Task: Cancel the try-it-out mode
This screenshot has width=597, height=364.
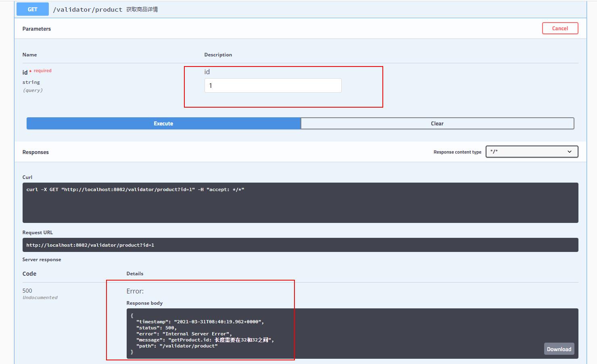Action: (x=560, y=28)
